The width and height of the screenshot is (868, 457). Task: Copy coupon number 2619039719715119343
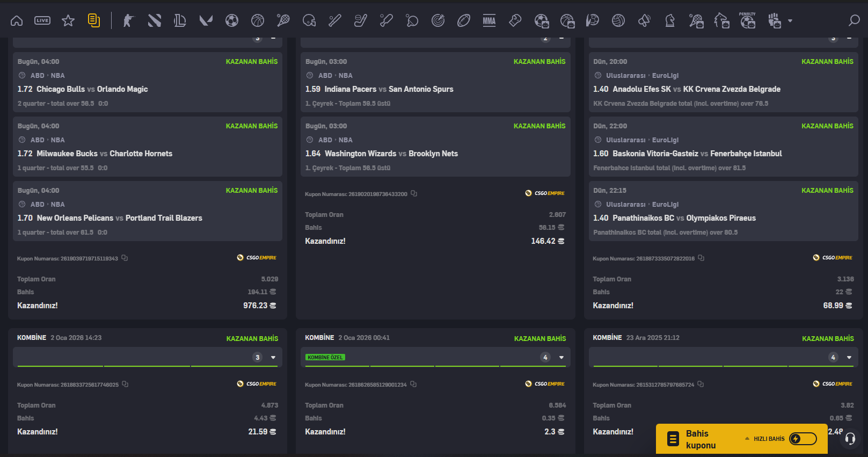coord(125,258)
